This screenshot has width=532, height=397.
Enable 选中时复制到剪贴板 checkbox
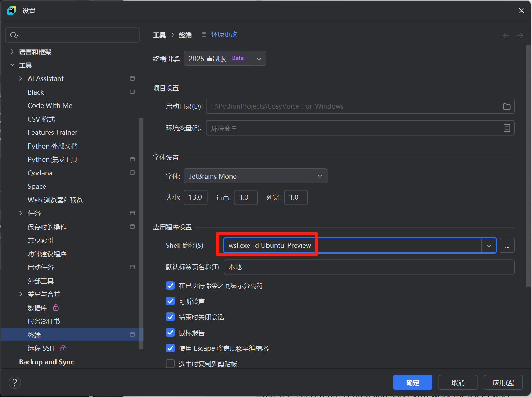coord(170,364)
